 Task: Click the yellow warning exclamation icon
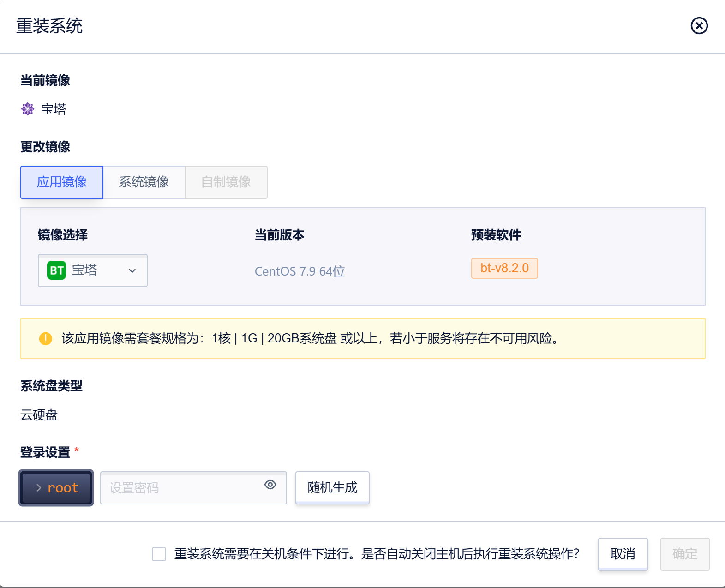click(45, 339)
